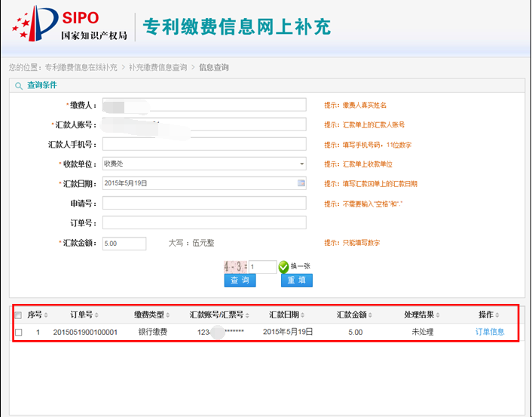Click the 汇款金额 field showing 5.00

[124, 244]
